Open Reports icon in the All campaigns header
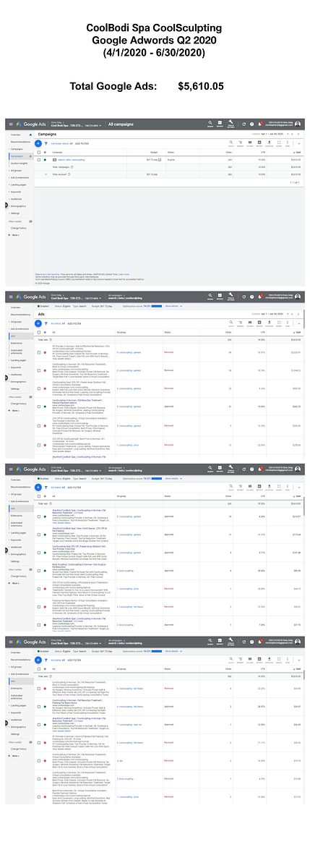 tap(220, 124)
